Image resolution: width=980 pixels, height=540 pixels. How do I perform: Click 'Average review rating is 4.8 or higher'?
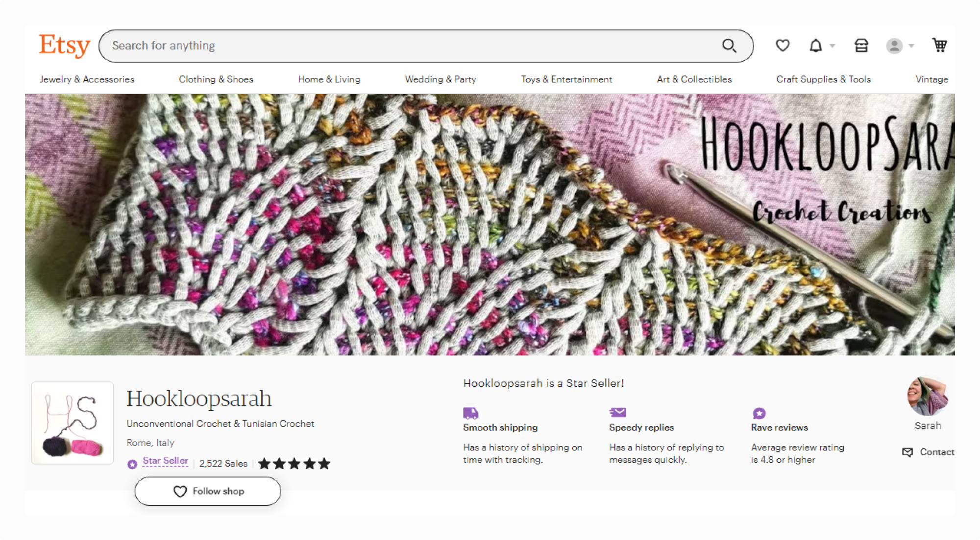tap(798, 454)
